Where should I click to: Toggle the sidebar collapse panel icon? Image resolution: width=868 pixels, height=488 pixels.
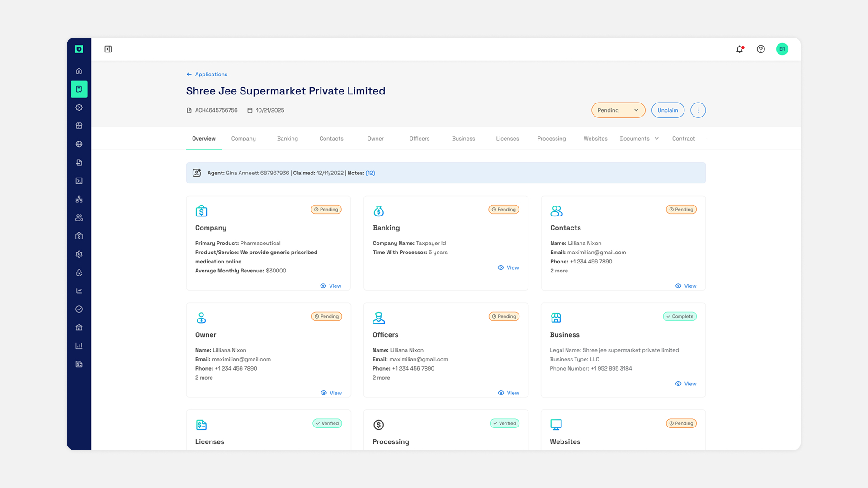pos(108,49)
